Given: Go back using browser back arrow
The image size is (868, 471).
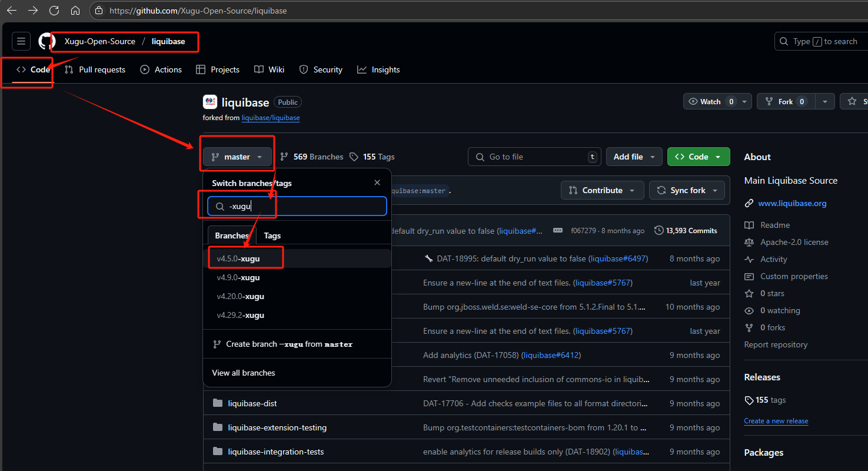Looking at the screenshot, I should pyautogui.click(x=11, y=11).
